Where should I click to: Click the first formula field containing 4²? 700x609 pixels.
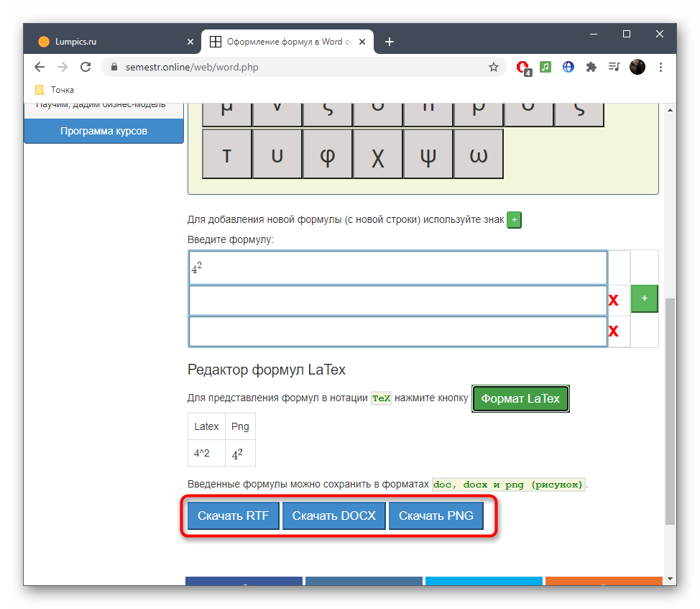pyautogui.click(x=397, y=268)
